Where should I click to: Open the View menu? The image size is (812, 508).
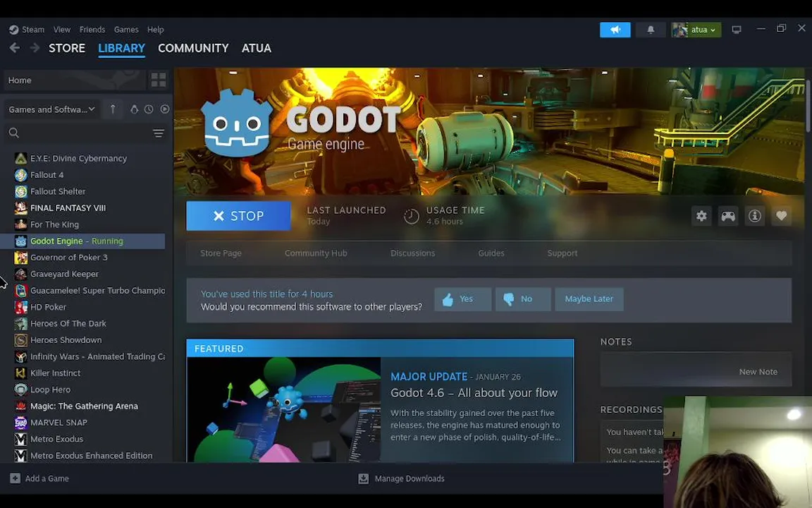pyautogui.click(x=61, y=30)
